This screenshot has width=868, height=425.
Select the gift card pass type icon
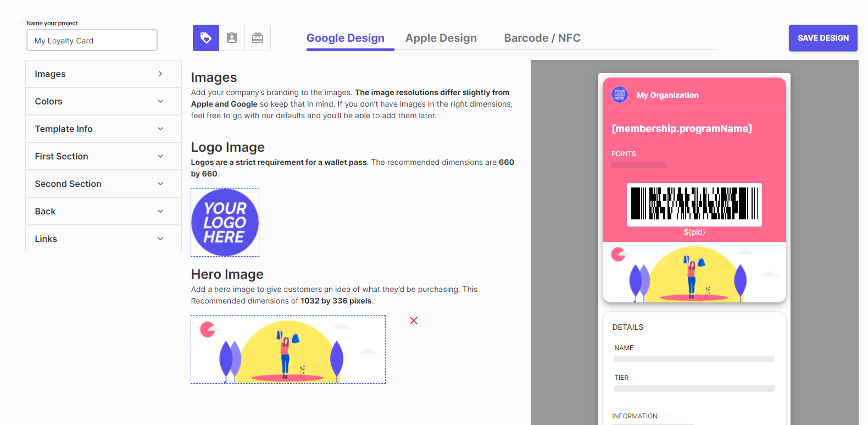(258, 38)
